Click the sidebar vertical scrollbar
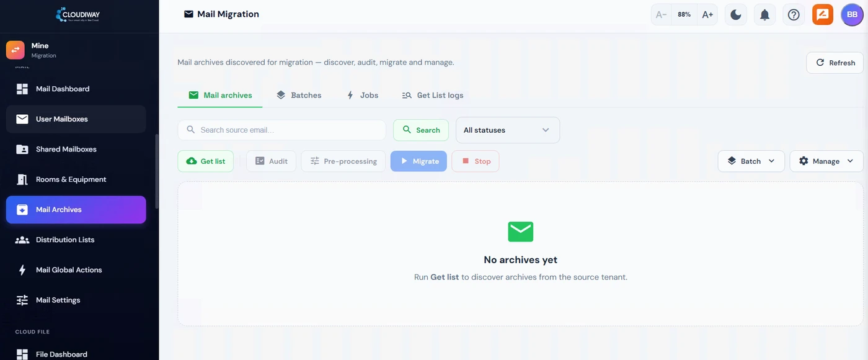The image size is (868, 360). pos(157,171)
